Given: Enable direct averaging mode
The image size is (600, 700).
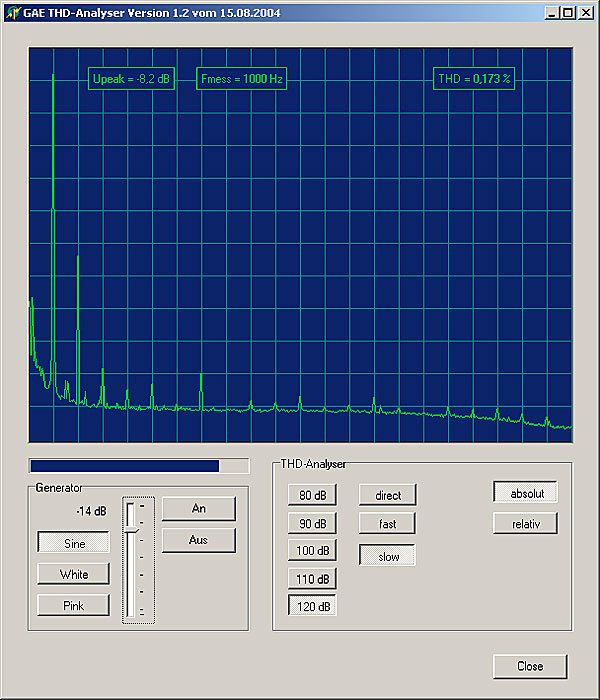Looking at the screenshot, I should [x=387, y=495].
